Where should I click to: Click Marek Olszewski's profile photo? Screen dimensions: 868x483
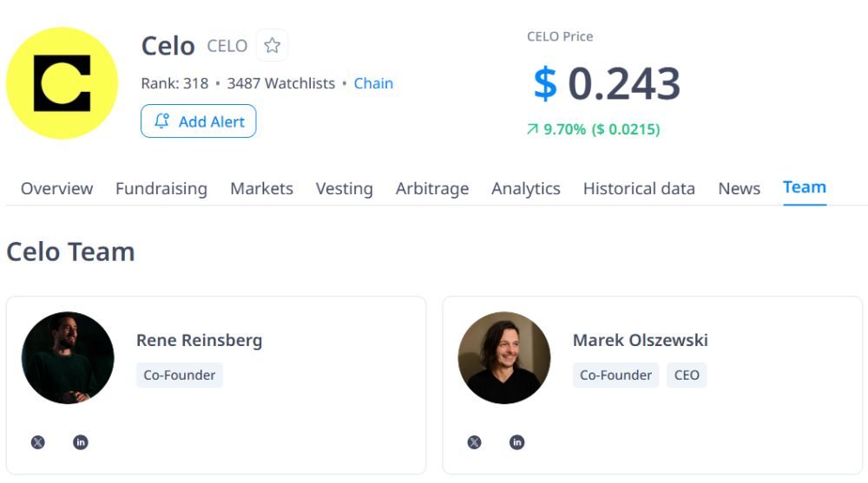tap(504, 358)
